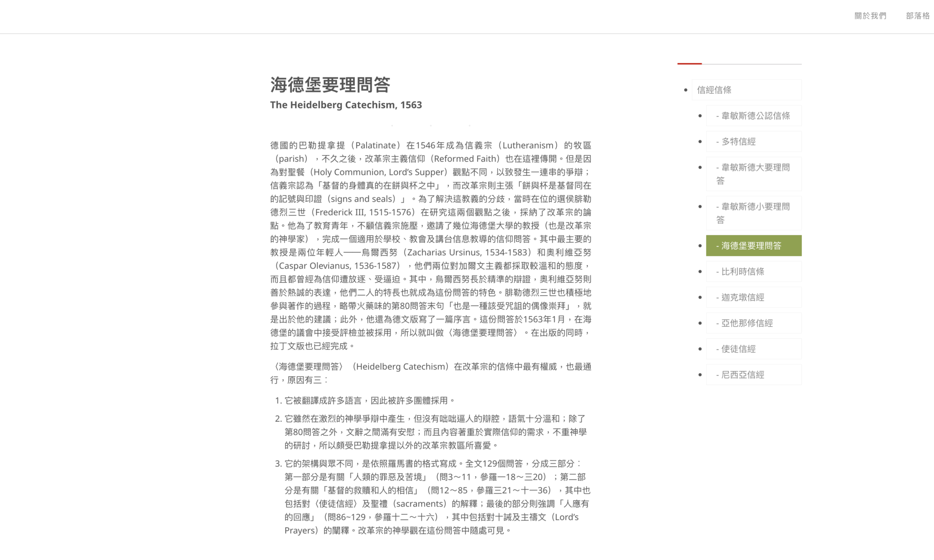The image size is (934, 560).
Task: Open 韋敏斯德小要理問答 sidebar link
Action: pyautogui.click(x=754, y=213)
